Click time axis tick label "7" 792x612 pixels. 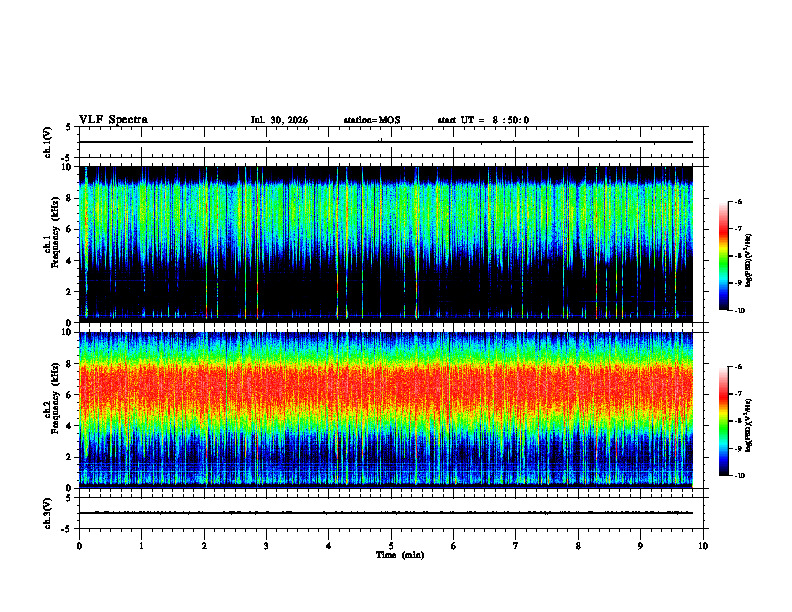516,546
